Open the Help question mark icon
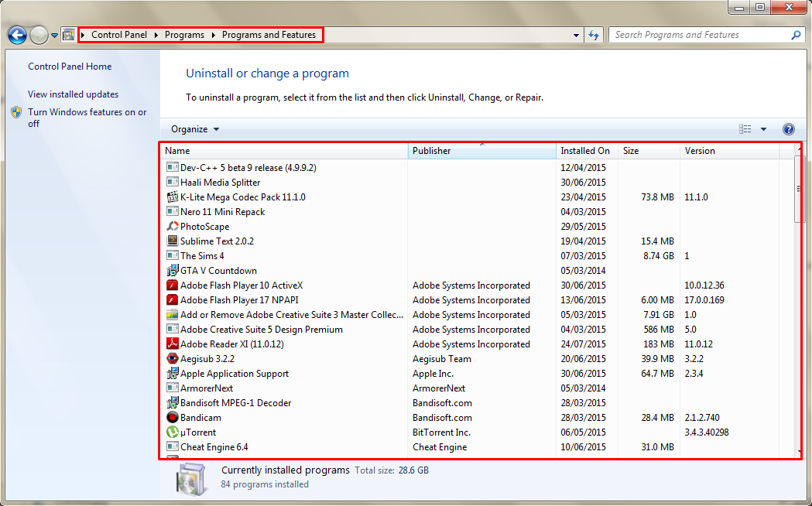The image size is (812, 506). point(788,129)
